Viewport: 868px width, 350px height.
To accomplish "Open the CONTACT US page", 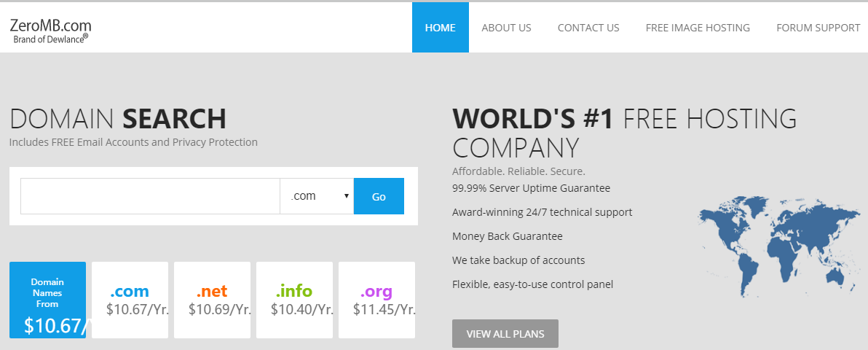I will coord(588,28).
